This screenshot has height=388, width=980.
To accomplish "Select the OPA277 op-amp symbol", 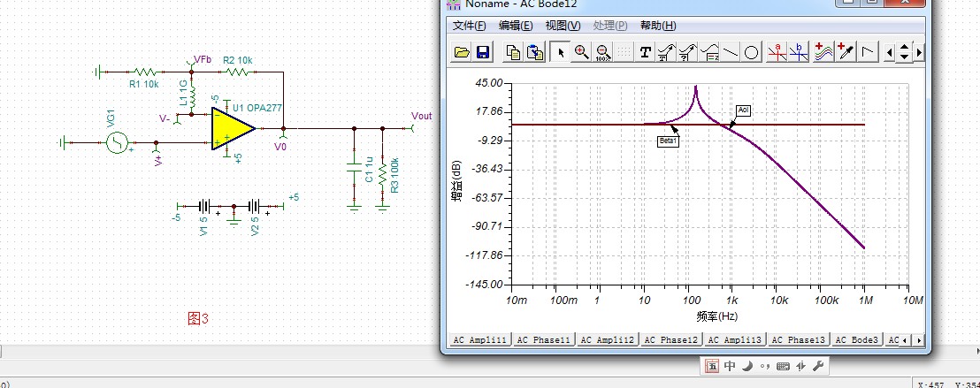I will pyautogui.click(x=233, y=128).
